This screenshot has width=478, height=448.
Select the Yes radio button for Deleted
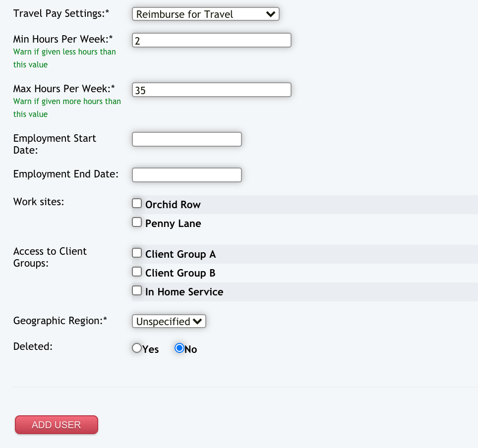[137, 348]
